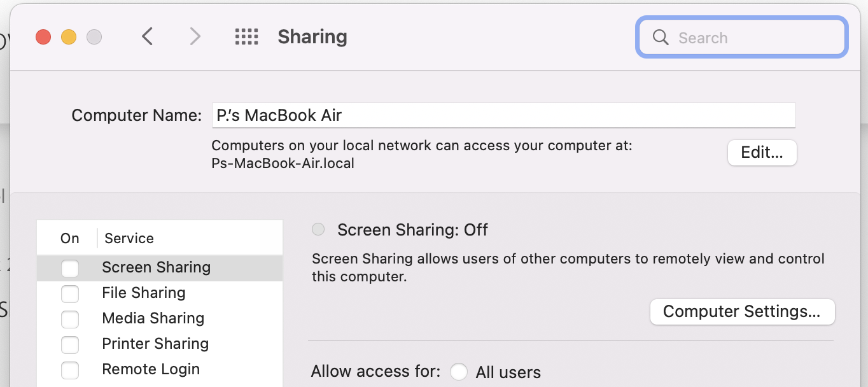Toggle the Remote Login checkbox
868x387 pixels.
click(70, 370)
